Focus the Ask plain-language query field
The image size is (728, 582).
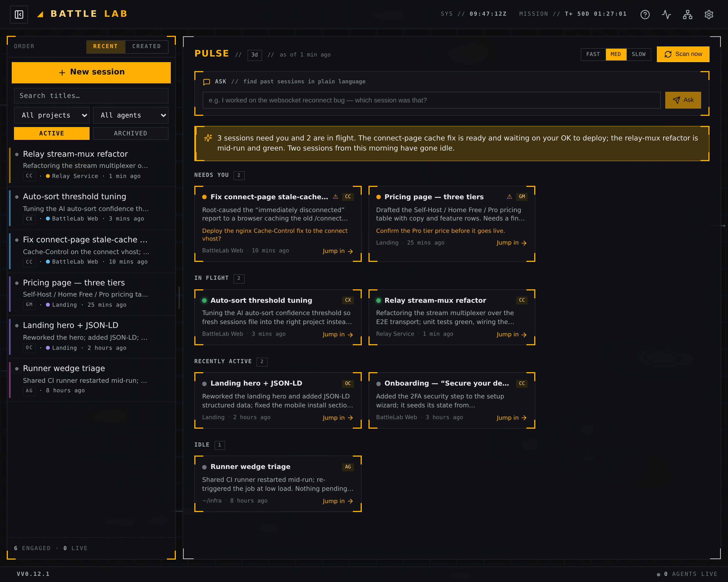tap(431, 100)
